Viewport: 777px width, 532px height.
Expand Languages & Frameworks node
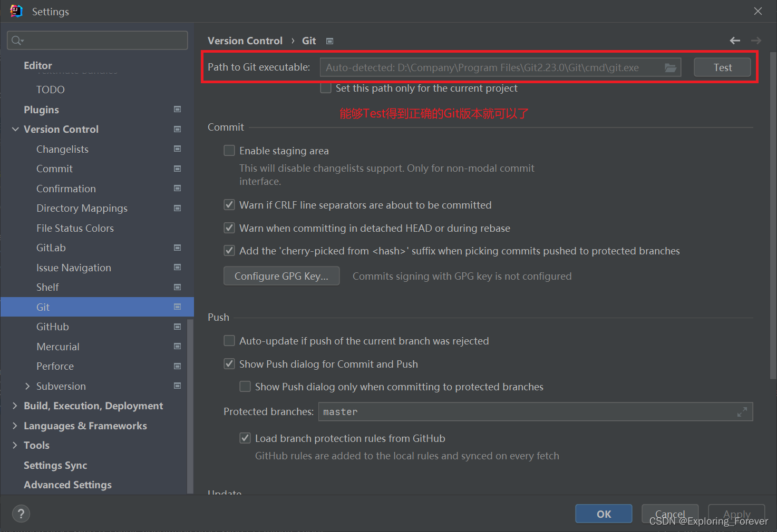tap(15, 426)
